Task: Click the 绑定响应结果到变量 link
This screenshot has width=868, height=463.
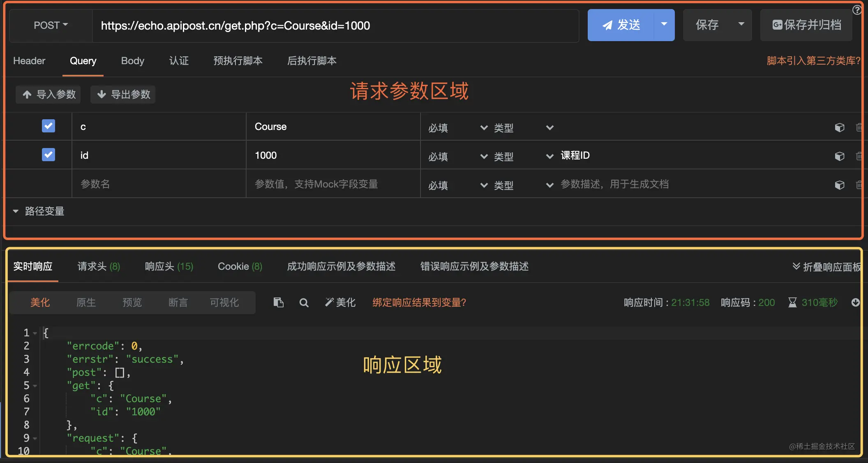Action: coord(419,303)
